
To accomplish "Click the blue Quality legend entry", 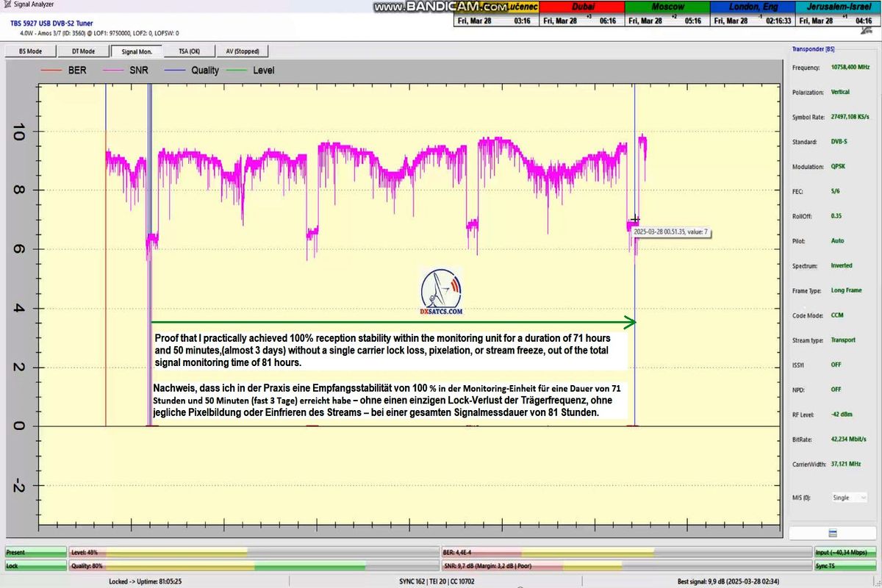I will (192, 71).
